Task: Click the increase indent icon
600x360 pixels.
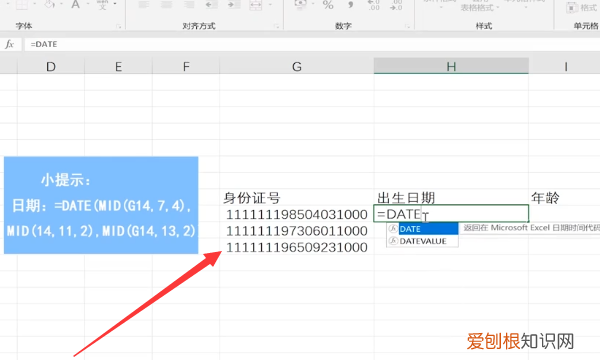Action: (x=233, y=5)
